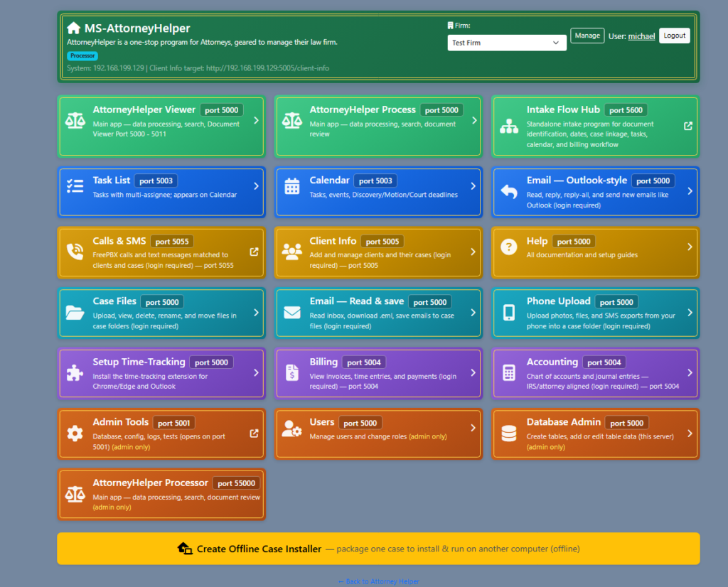Click the Processor badge in header
728x587 pixels.
82,55
